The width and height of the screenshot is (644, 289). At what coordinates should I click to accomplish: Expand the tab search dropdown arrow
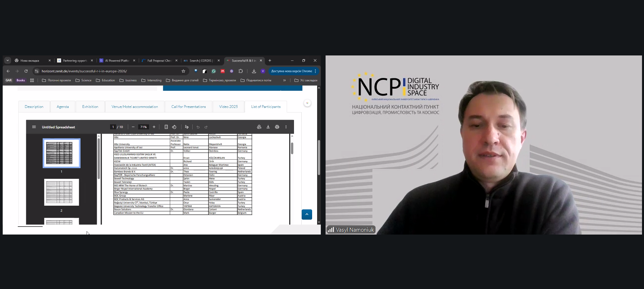[x=8, y=60]
